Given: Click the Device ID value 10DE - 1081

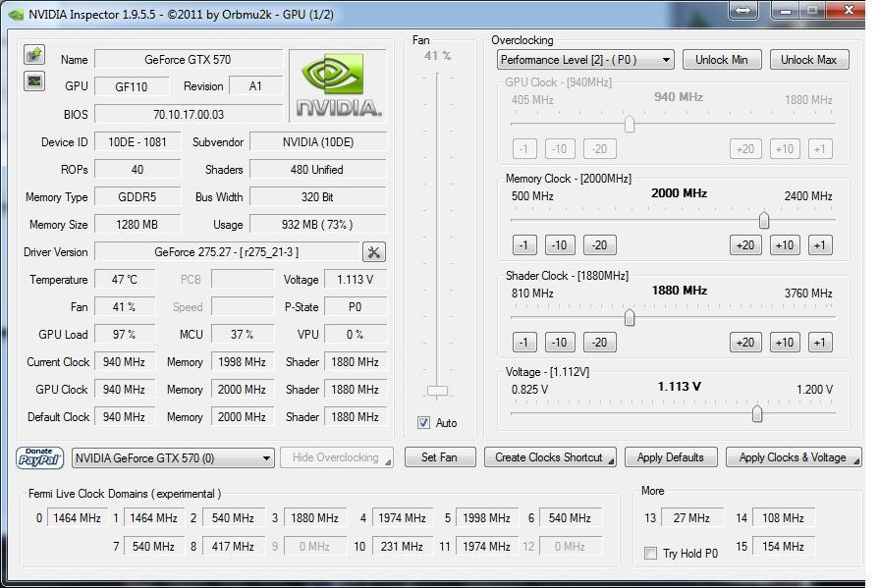Looking at the screenshot, I should [137, 141].
